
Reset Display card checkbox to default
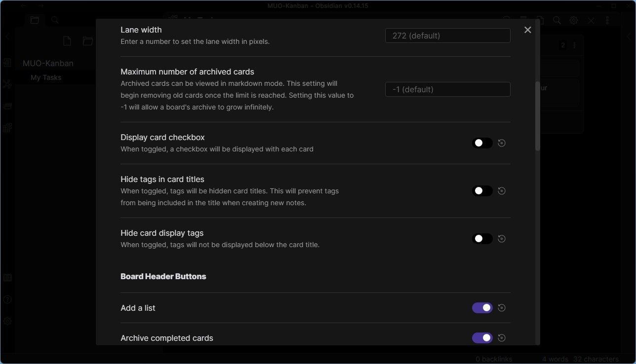click(502, 143)
